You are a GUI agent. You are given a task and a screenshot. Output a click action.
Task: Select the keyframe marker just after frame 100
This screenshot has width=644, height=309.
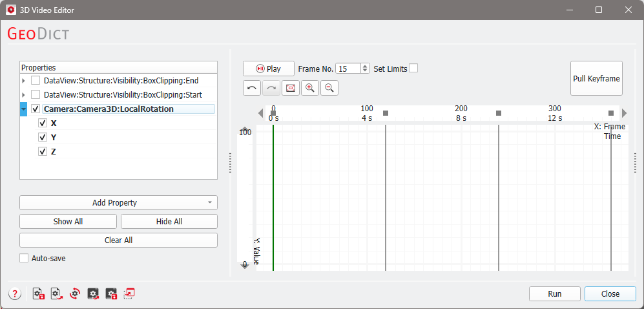[385, 113]
